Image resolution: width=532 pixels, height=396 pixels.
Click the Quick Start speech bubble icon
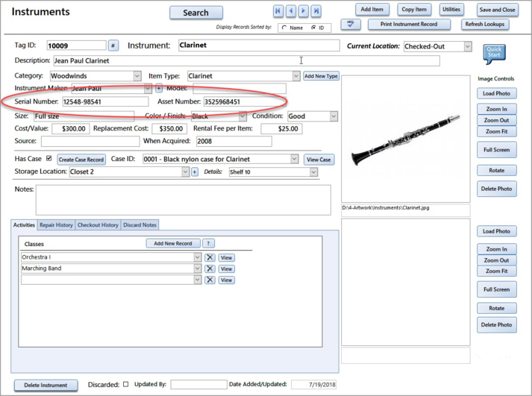pyautogui.click(x=494, y=54)
